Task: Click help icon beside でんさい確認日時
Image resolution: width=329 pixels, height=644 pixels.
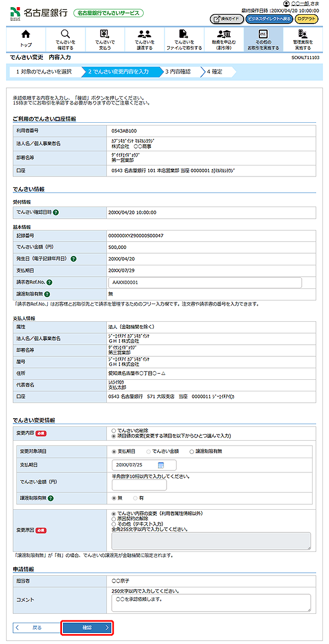Action: point(56,212)
